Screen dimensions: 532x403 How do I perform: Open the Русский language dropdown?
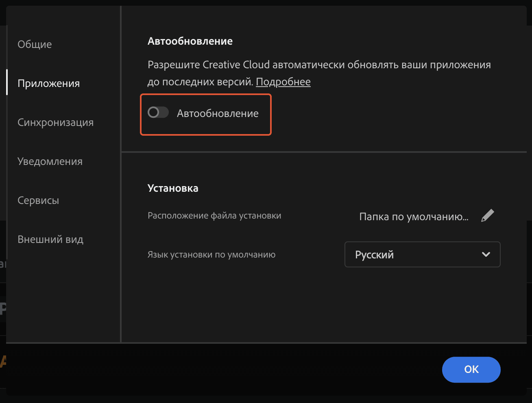pyautogui.click(x=422, y=255)
